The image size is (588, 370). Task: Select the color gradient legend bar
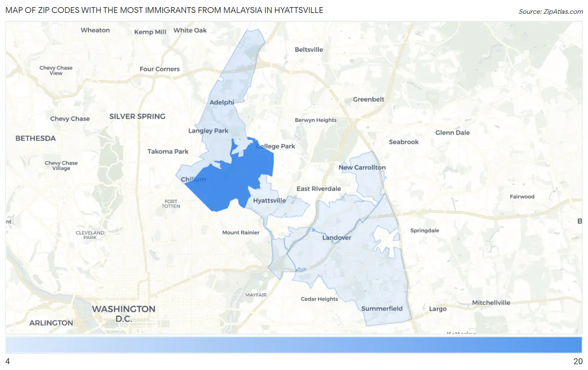pyautogui.click(x=294, y=345)
